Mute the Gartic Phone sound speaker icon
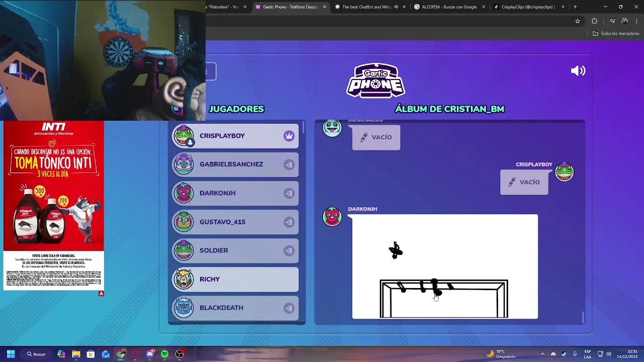Screen dimensions: 644x362 pyautogui.click(x=578, y=71)
